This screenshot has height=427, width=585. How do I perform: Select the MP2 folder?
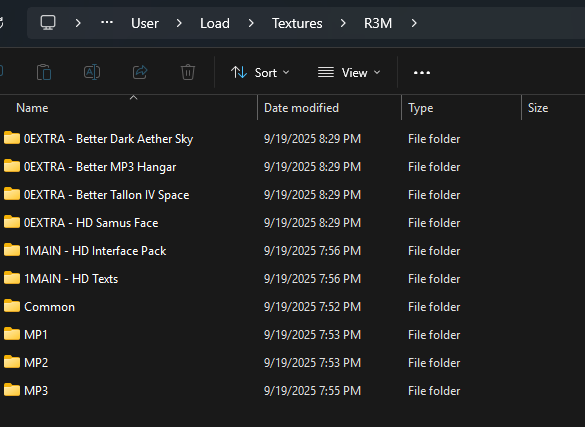(x=36, y=363)
